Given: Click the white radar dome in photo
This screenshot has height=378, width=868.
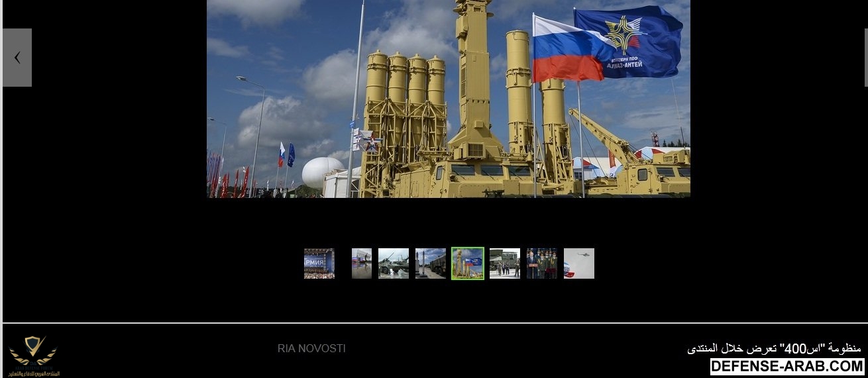Looking at the screenshot, I should [323, 171].
